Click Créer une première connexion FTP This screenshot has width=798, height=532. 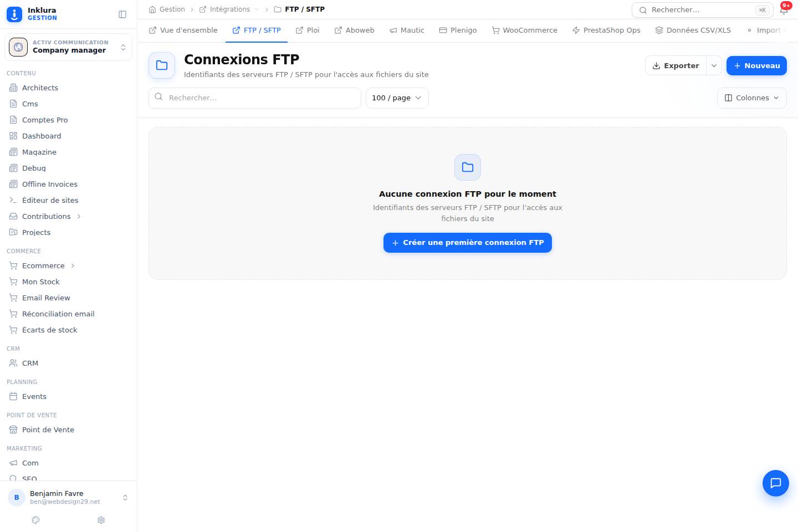click(468, 243)
